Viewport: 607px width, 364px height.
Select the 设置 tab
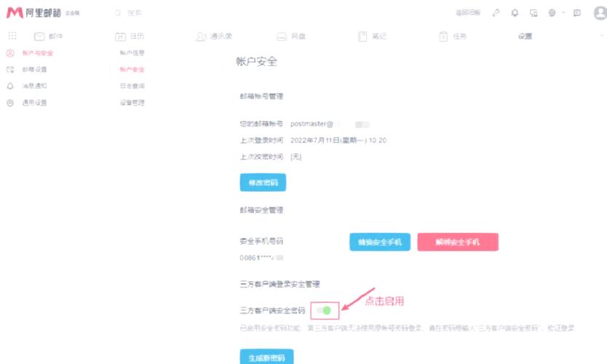(x=525, y=36)
